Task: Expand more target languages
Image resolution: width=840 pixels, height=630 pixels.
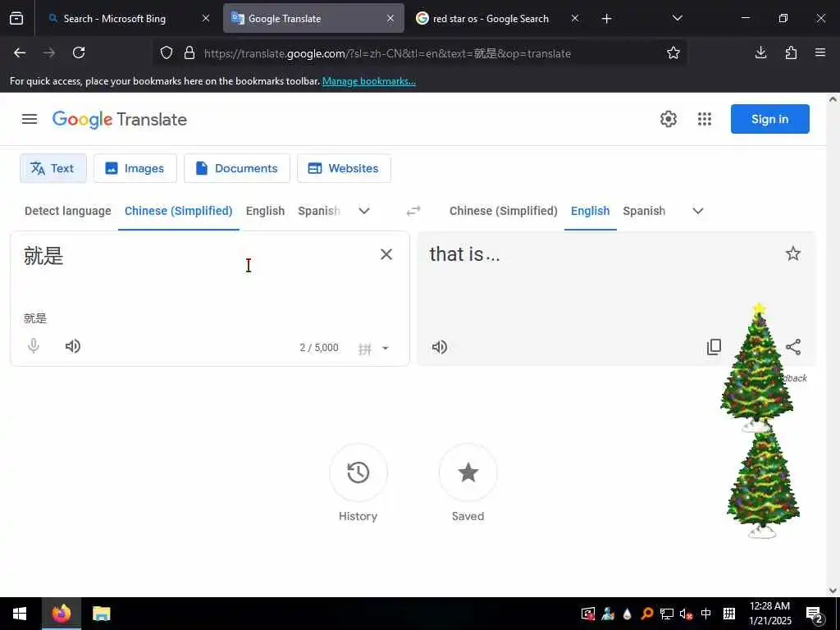Action: [698, 211]
